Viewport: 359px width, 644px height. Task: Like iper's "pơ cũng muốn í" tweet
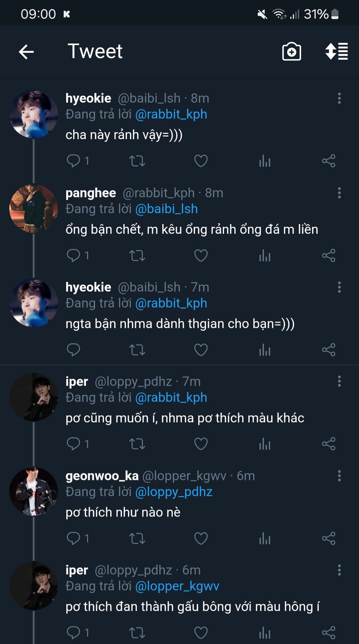pyautogui.click(x=201, y=444)
